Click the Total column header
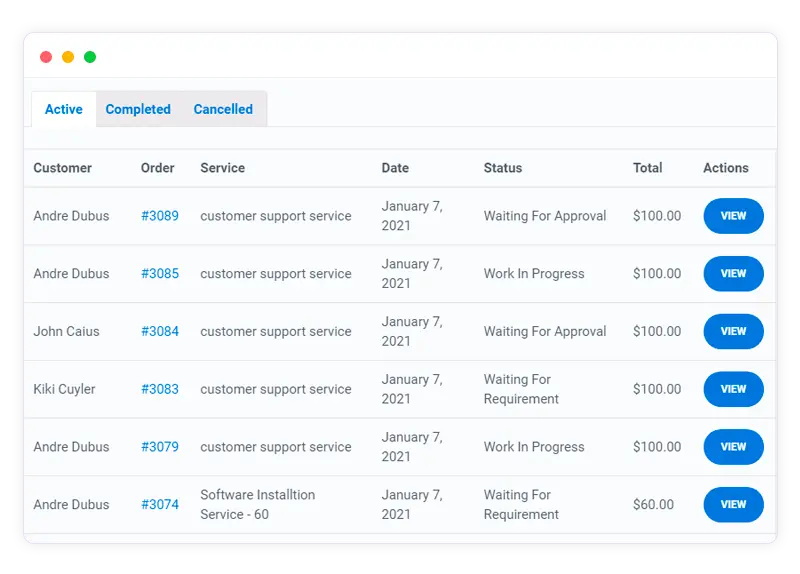This screenshot has height=574, width=800. click(x=648, y=168)
